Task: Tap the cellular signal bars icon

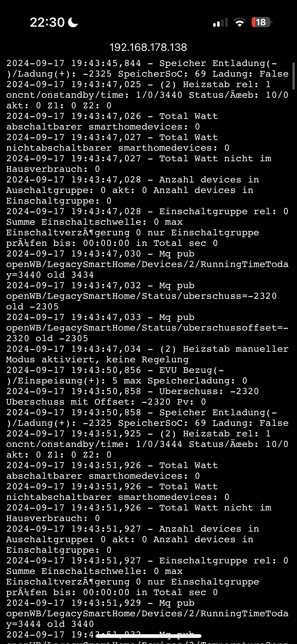Action: click(220, 22)
